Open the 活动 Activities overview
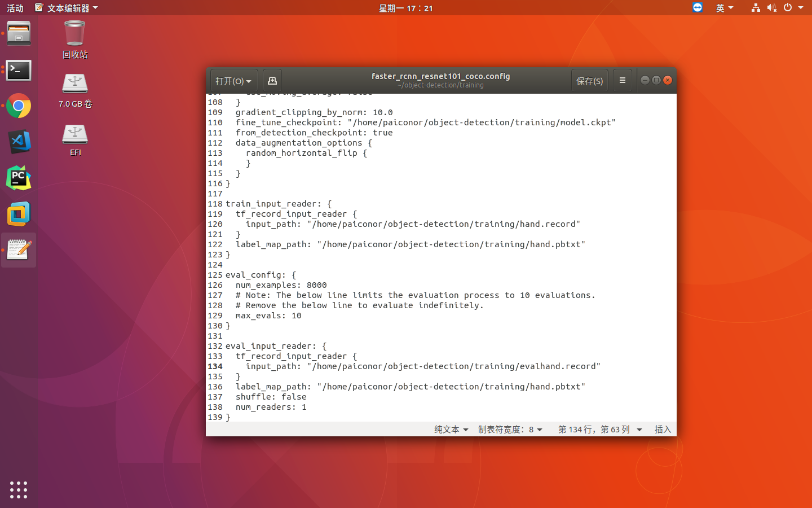Image resolution: width=812 pixels, height=508 pixels. pyautogui.click(x=15, y=8)
